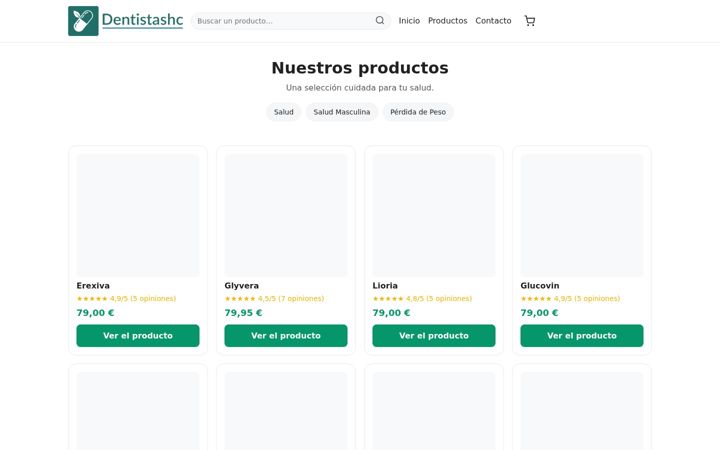Image resolution: width=720 pixels, height=450 pixels.
Task: Click 'Una selección cuidada para tu salud.' subtitle
Action: coord(360,88)
